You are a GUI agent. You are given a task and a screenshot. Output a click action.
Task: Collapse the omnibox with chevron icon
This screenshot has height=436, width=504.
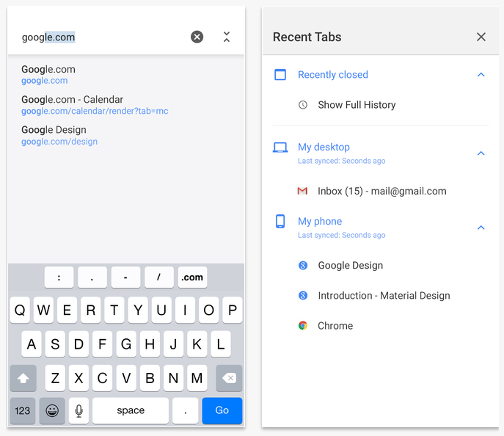pyautogui.click(x=226, y=37)
